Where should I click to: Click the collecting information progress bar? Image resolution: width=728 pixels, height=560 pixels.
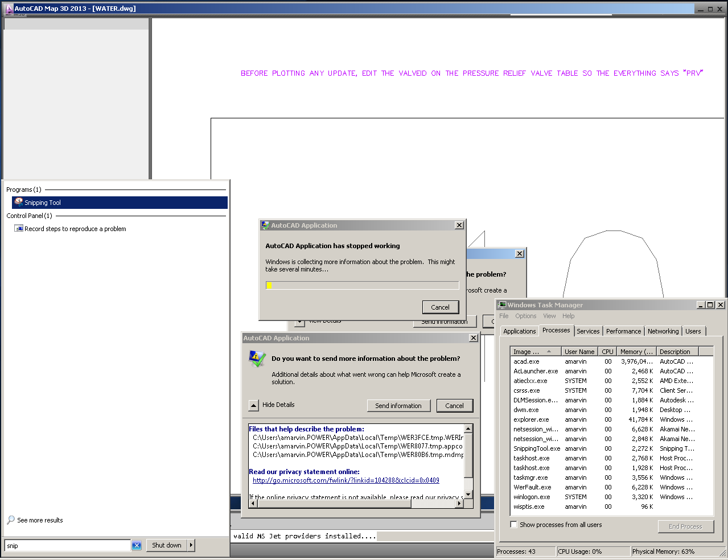point(363,286)
